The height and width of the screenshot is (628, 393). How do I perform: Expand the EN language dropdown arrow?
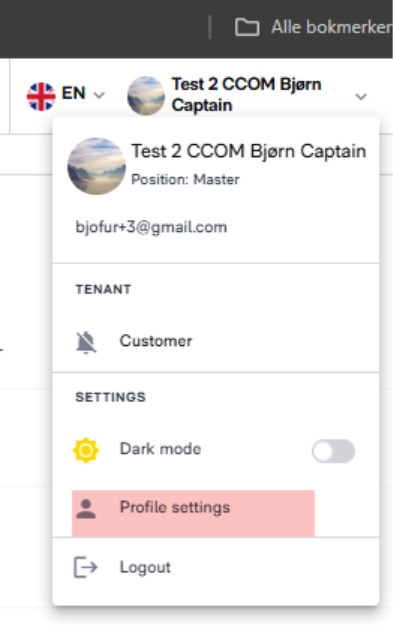[x=99, y=95]
